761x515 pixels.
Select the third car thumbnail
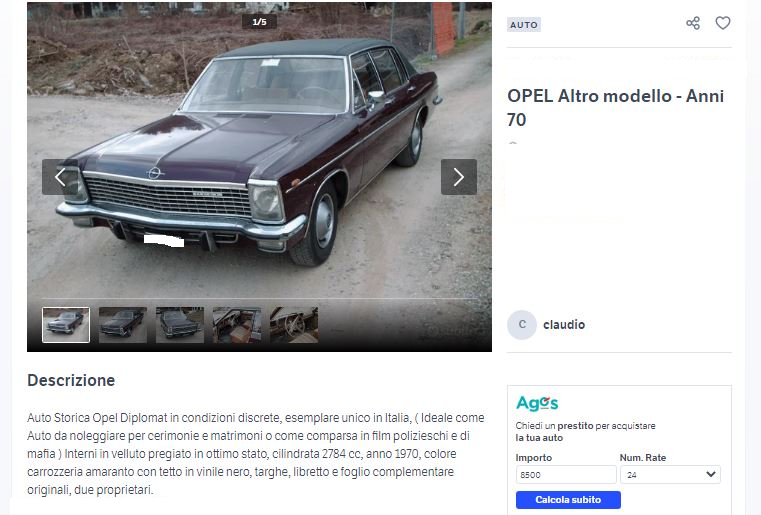(x=180, y=325)
